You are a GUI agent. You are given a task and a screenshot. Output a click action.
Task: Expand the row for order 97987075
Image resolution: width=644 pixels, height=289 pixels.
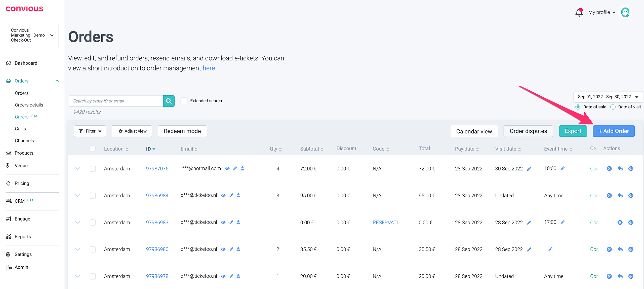[77, 169]
